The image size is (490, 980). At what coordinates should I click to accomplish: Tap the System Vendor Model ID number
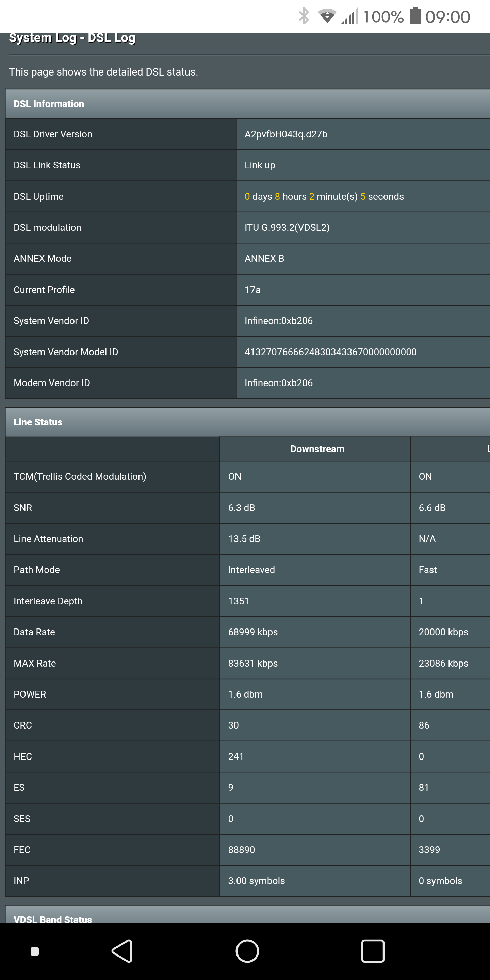pos(330,352)
